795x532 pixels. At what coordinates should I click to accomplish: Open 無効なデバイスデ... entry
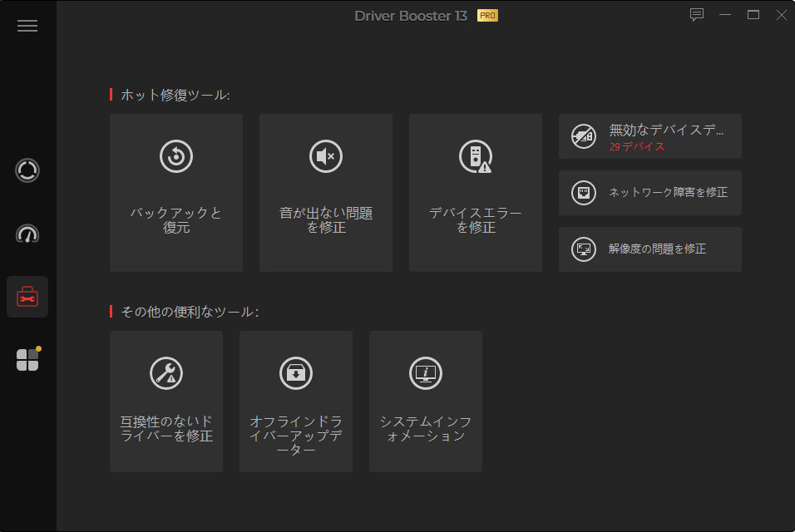(x=650, y=136)
